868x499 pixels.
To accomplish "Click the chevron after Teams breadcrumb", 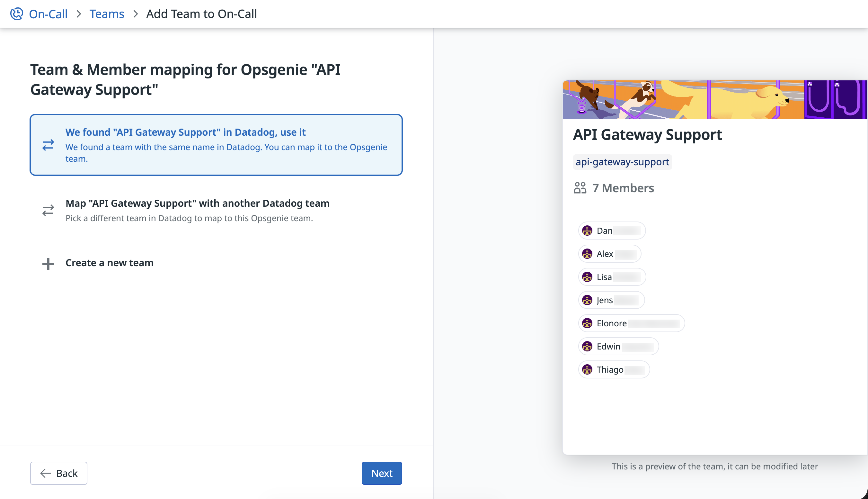I will 136,14.
